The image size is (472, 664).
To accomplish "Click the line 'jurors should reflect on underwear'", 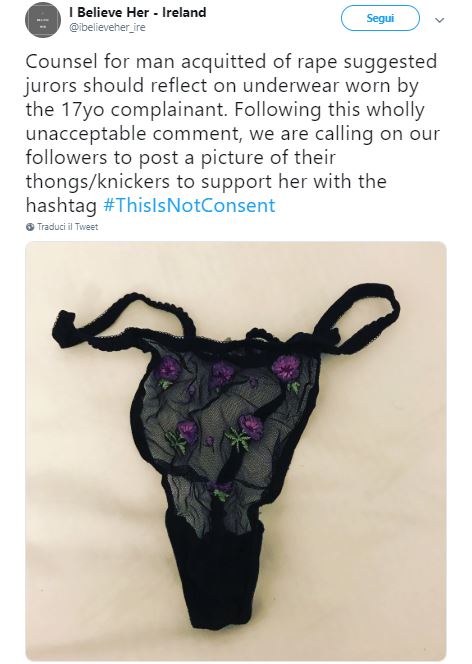I will [x=222, y=86].
